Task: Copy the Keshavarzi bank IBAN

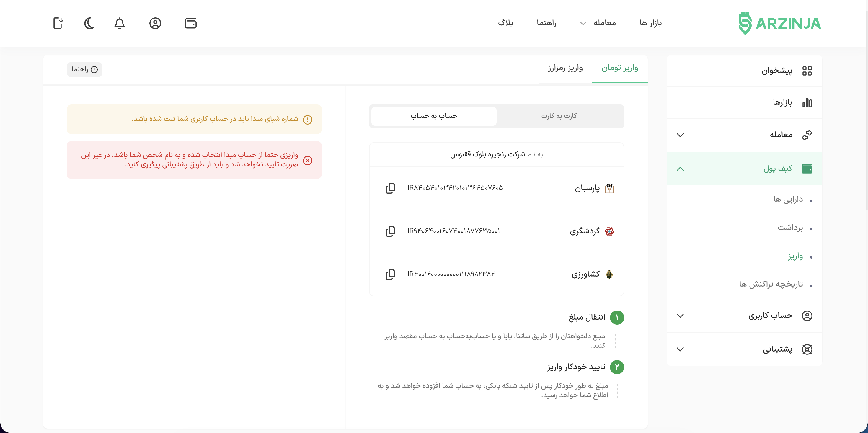Action: 391,274
